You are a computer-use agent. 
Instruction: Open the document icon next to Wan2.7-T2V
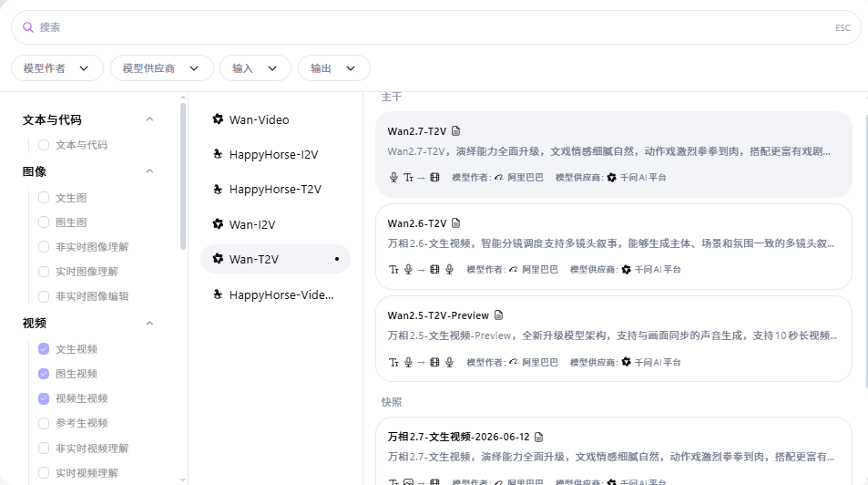tap(455, 130)
